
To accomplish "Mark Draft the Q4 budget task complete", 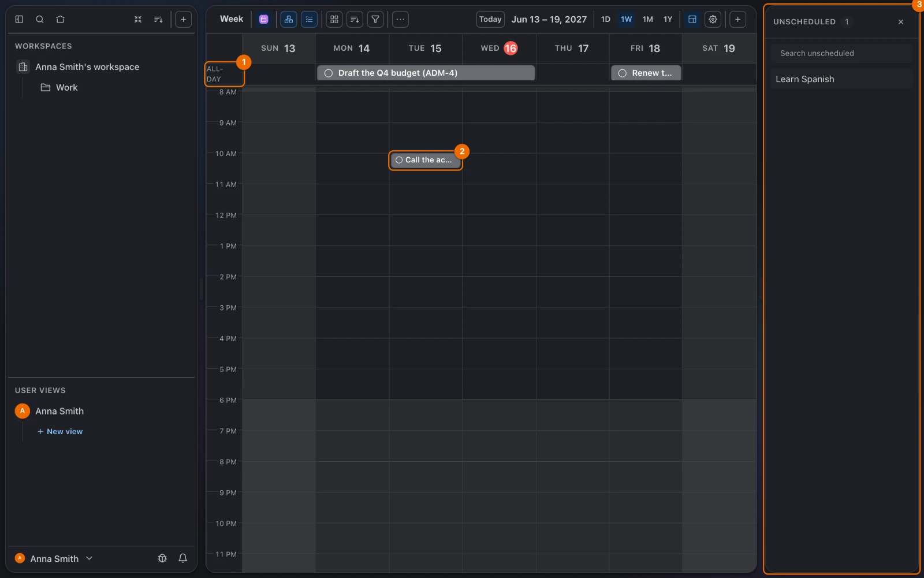I will click(329, 73).
